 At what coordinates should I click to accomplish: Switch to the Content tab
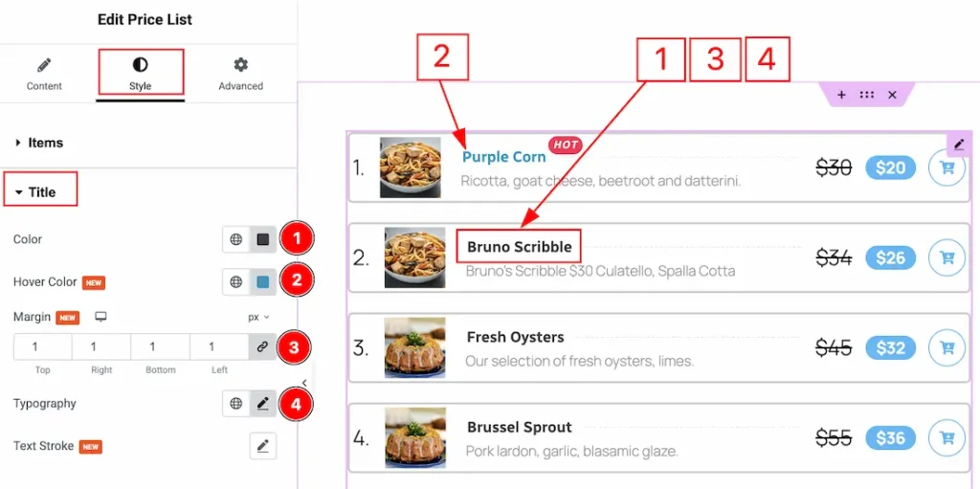(x=44, y=74)
